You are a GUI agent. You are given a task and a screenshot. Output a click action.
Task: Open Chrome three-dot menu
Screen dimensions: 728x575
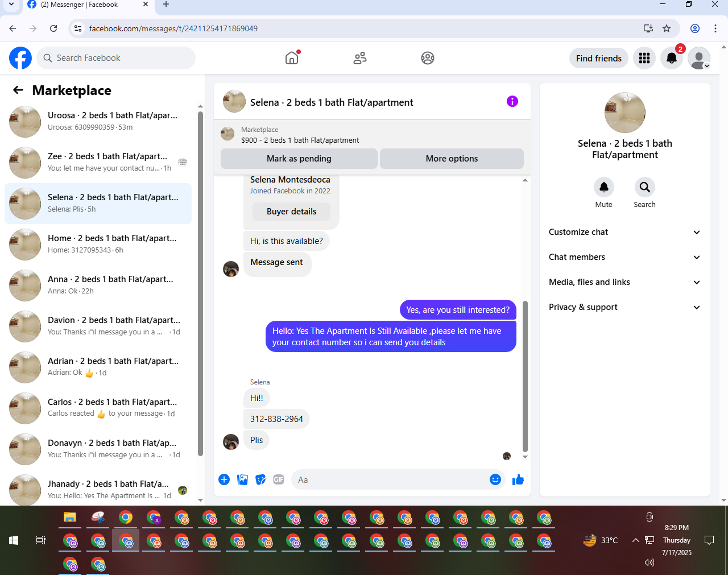coord(715,28)
